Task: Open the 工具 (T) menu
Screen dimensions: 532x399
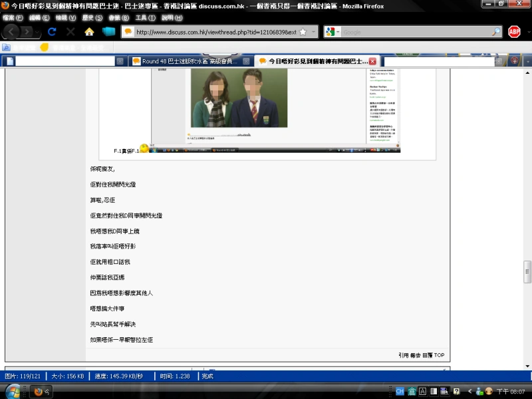Action: point(145,18)
